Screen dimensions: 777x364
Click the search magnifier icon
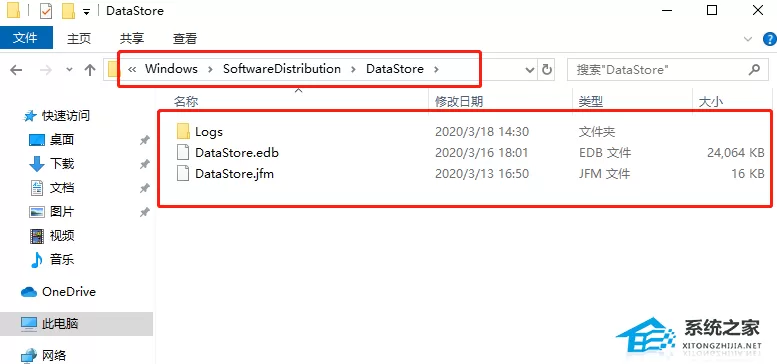coord(754,69)
